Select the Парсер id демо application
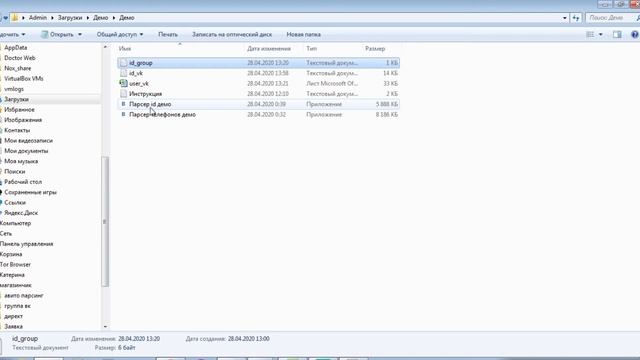The height and width of the screenshot is (360, 640). pyautogui.click(x=258, y=104)
